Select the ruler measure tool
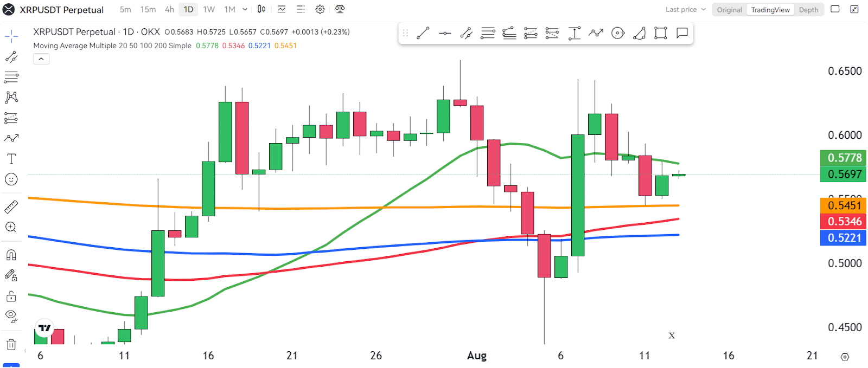 click(x=11, y=206)
